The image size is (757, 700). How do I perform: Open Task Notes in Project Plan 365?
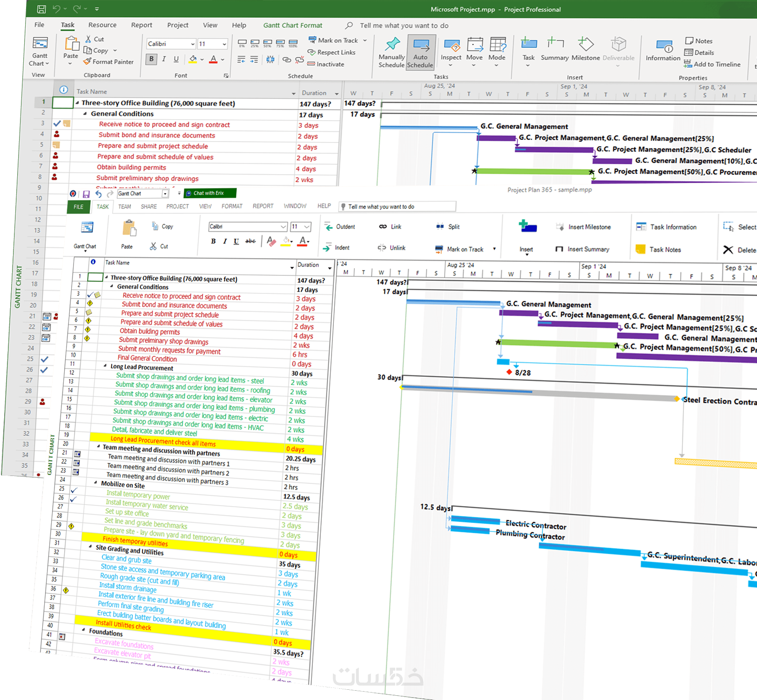pos(658,250)
